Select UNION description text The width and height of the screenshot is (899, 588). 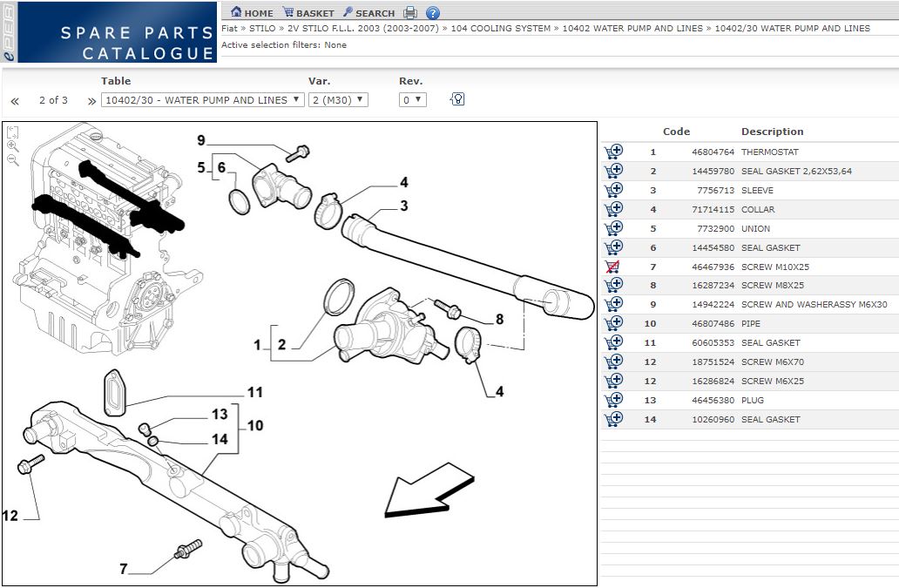coord(755,228)
